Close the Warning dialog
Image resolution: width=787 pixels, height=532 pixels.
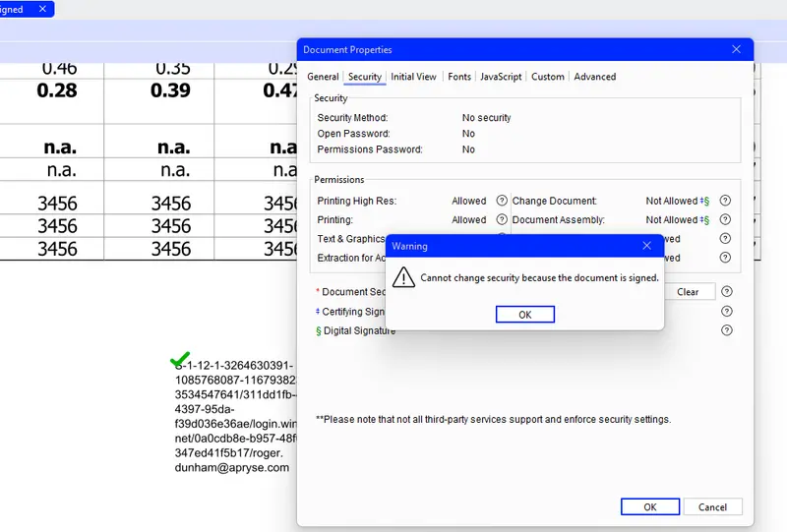647,246
